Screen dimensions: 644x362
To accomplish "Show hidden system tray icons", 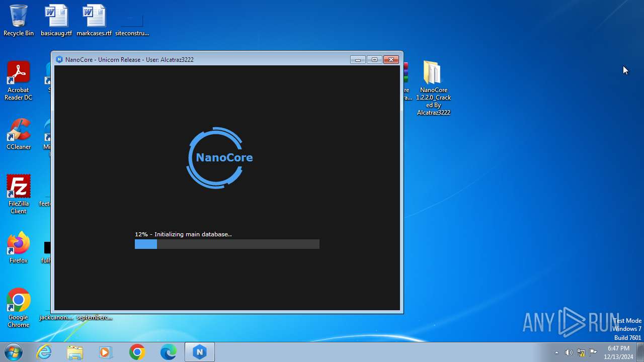I will [556, 352].
